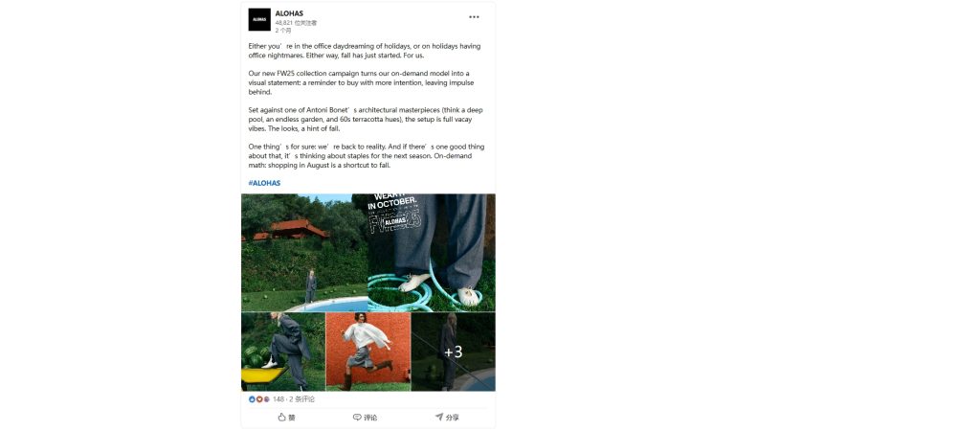Open the photo of house and pool
The height and width of the screenshot is (431, 980).
[x=304, y=253]
